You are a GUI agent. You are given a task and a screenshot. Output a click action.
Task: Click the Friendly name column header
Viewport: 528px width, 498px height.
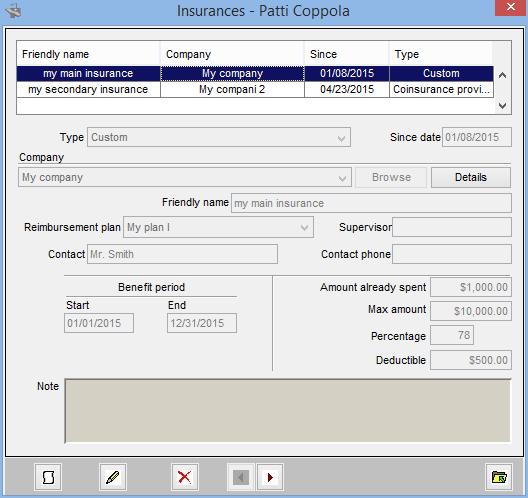88,54
